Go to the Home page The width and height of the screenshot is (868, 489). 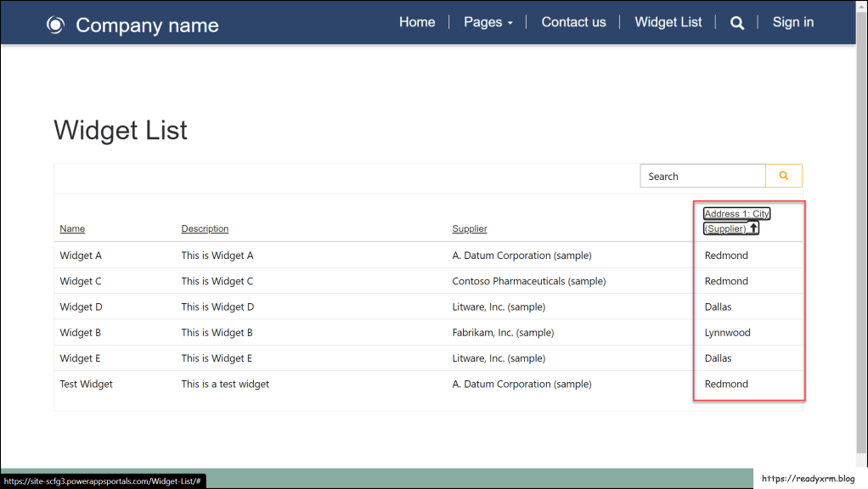click(x=417, y=23)
